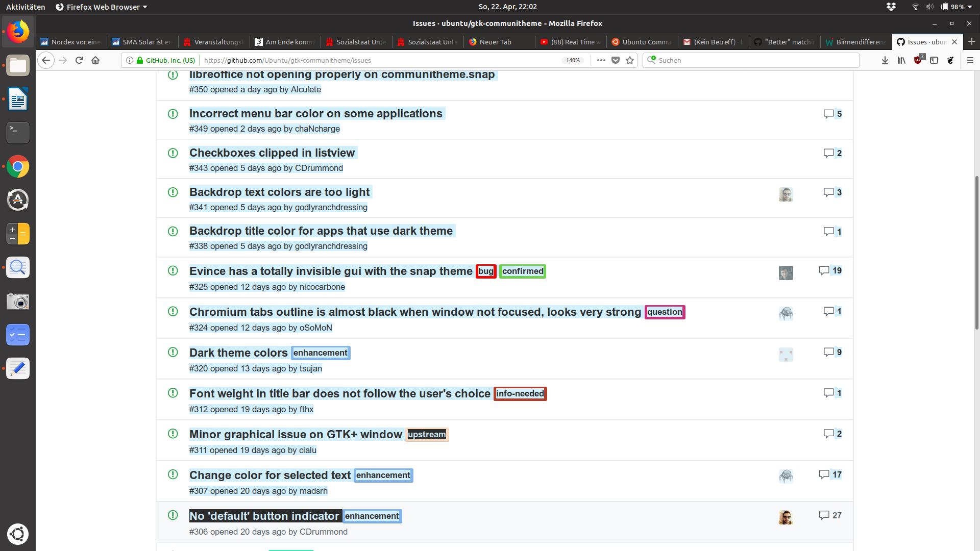Click the search field Suchen

(755, 60)
